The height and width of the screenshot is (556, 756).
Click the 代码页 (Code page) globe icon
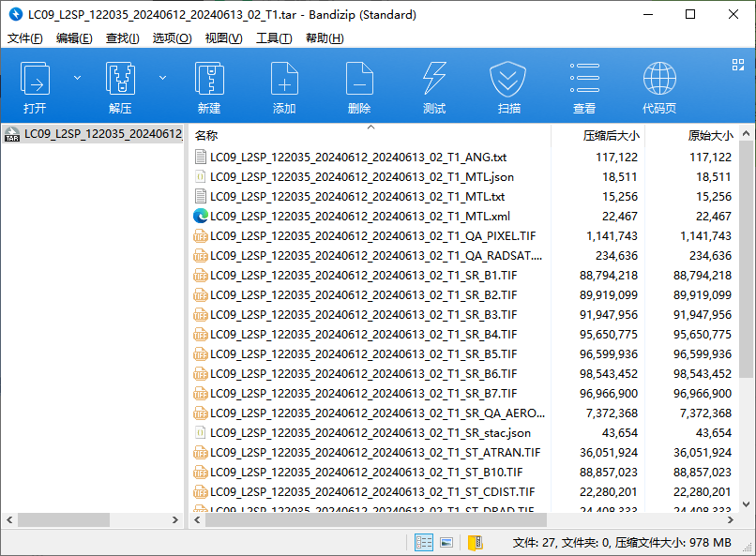[659, 86]
